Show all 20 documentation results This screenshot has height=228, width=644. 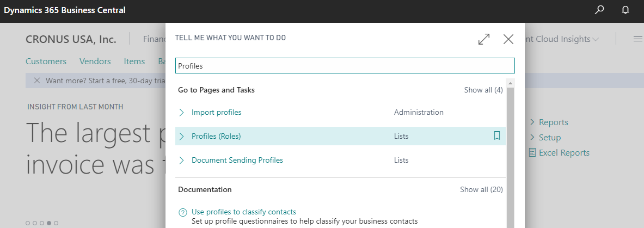pos(481,189)
